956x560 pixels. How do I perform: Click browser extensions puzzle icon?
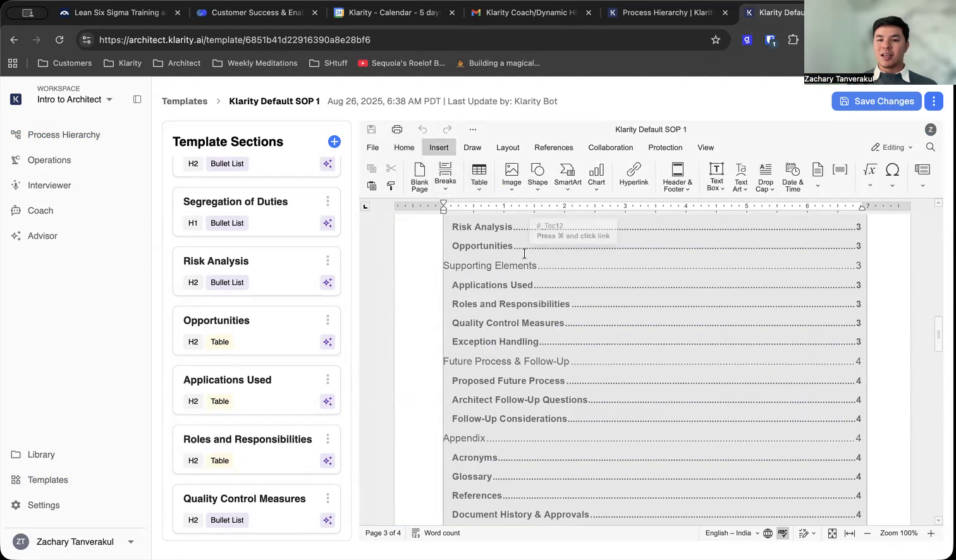coord(793,40)
